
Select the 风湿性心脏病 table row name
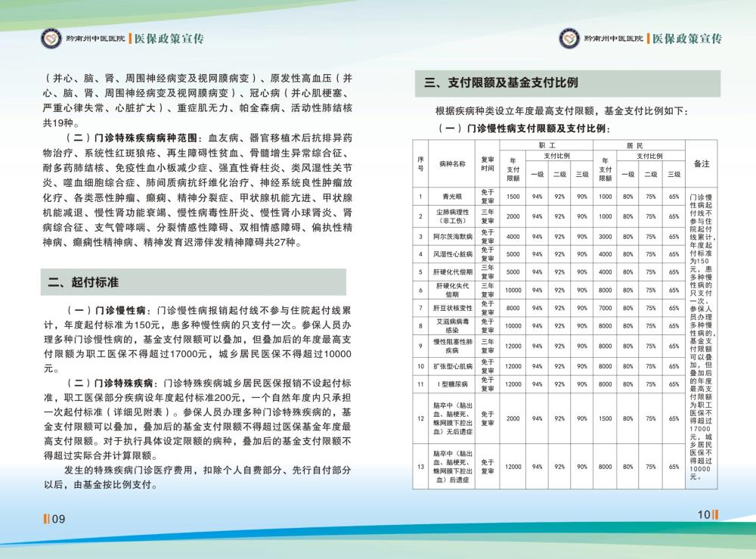[x=451, y=255]
